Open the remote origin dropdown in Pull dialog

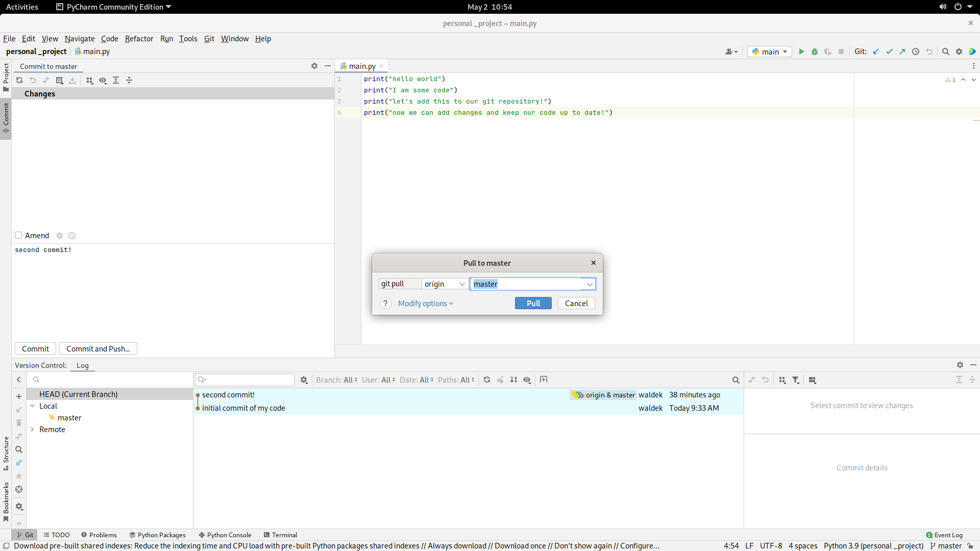pyautogui.click(x=445, y=284)
